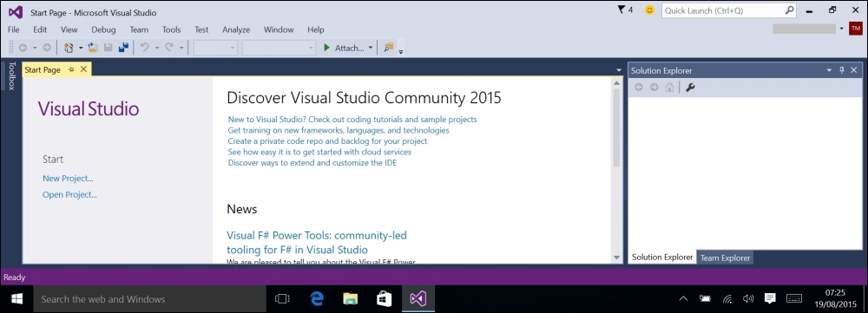
Task: Toggle auto hide pin on Solution Explorer
Action: (x=842, y=70)
